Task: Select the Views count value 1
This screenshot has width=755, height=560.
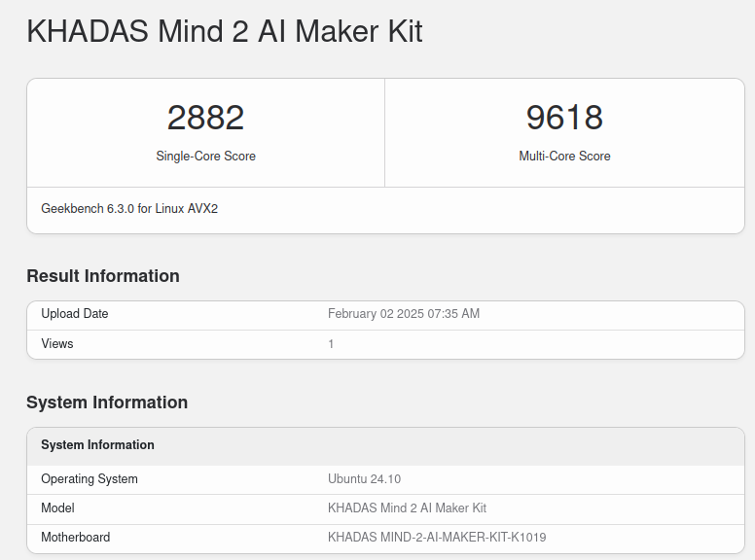Action: click(x=331, y=343)
